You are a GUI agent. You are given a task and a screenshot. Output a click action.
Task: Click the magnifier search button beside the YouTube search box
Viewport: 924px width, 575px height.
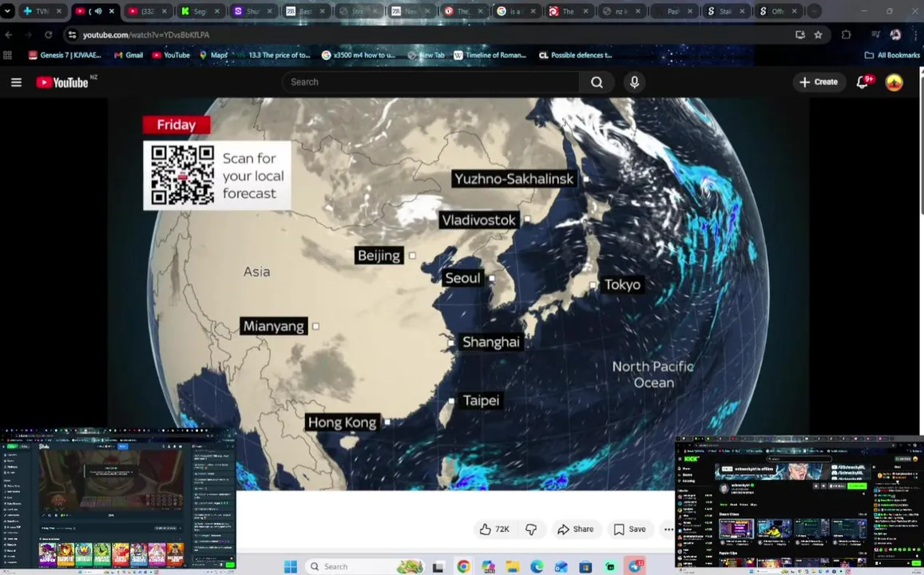597,82
